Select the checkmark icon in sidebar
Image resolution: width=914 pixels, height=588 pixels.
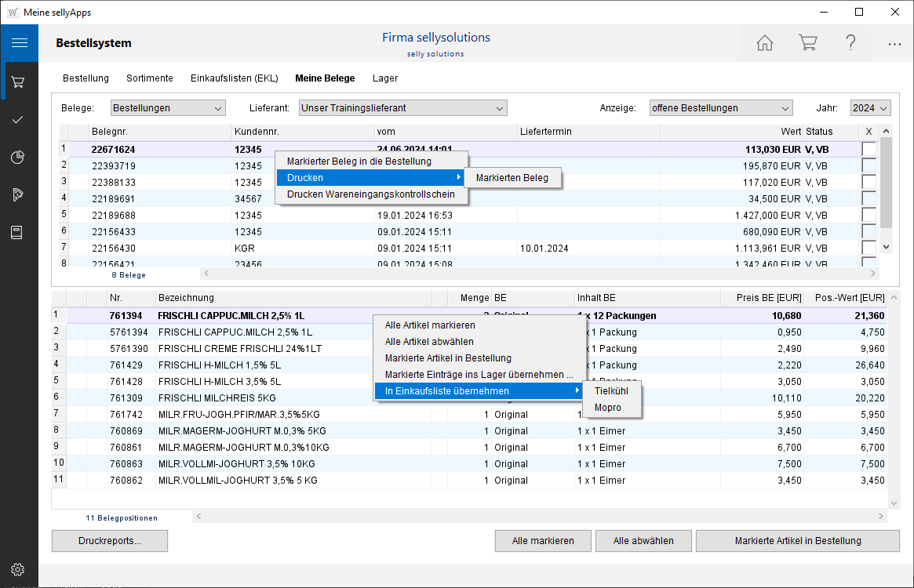point(19,119)
